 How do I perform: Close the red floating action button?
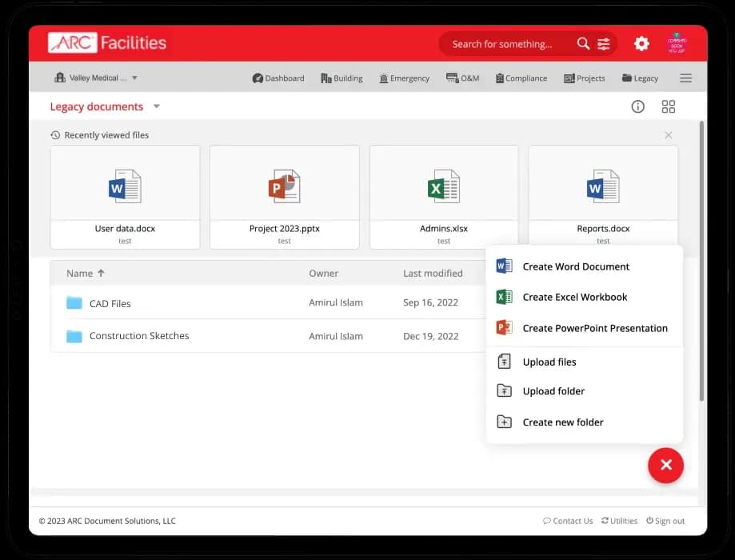tap(665, 465)
